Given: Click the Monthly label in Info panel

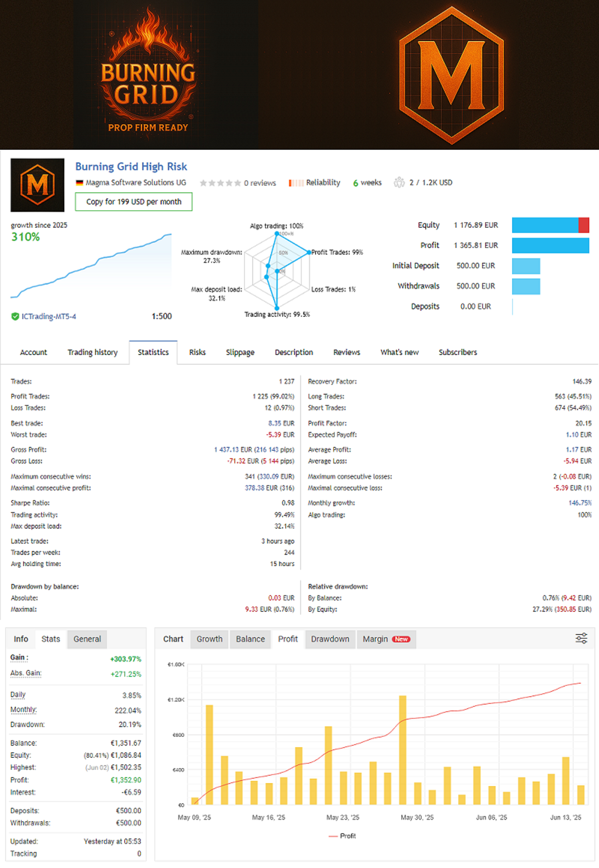Looking at the screenshot, I should 23,709.
